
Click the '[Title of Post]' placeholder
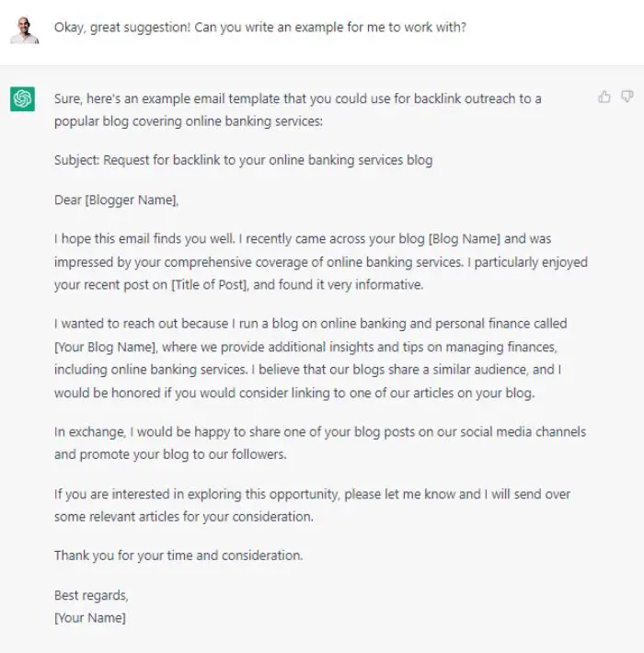[210, 285]
